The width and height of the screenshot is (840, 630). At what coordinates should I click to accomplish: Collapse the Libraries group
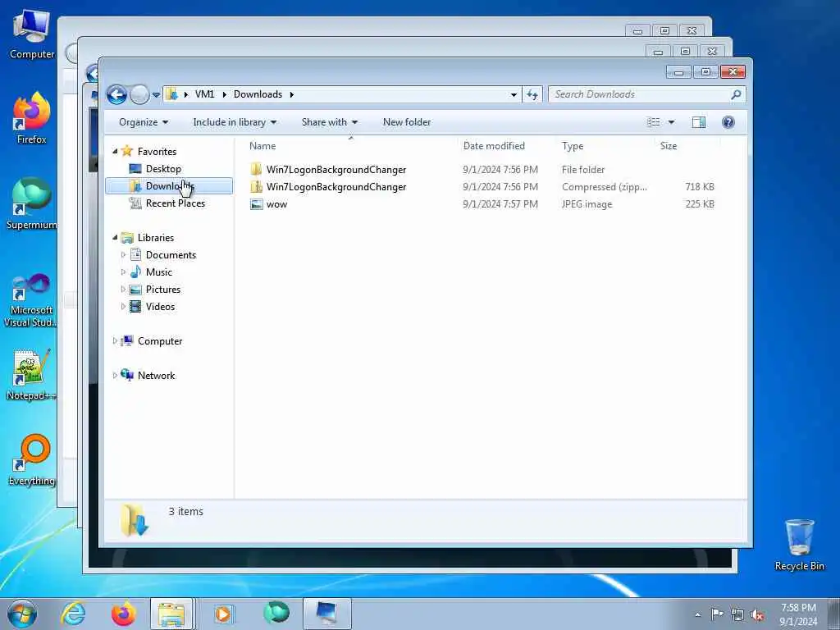(115, 237)
